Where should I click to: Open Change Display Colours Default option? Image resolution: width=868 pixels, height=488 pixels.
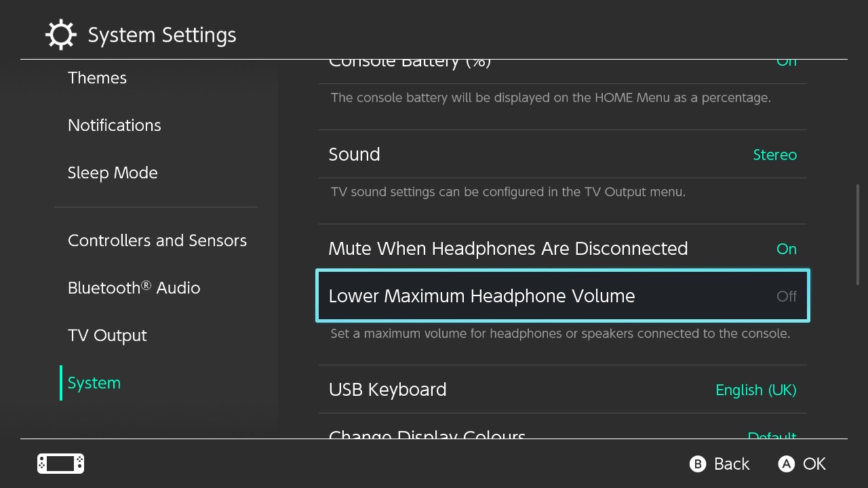563,432
